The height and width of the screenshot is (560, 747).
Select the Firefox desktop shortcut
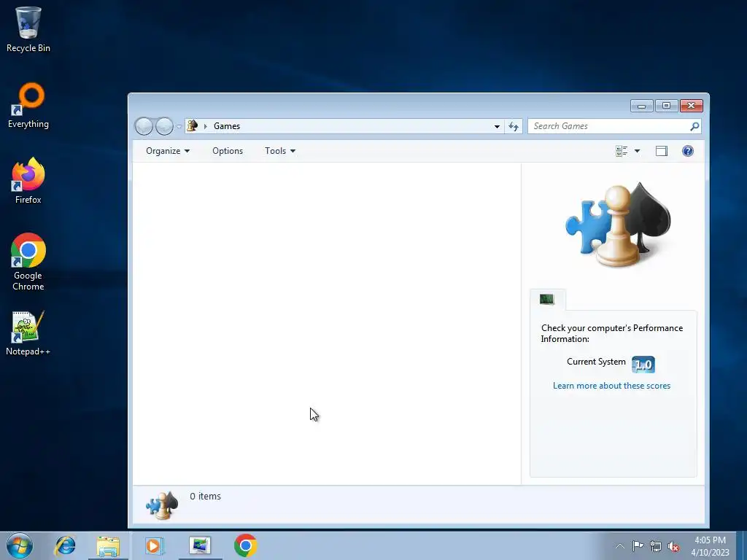pos(28,181)
